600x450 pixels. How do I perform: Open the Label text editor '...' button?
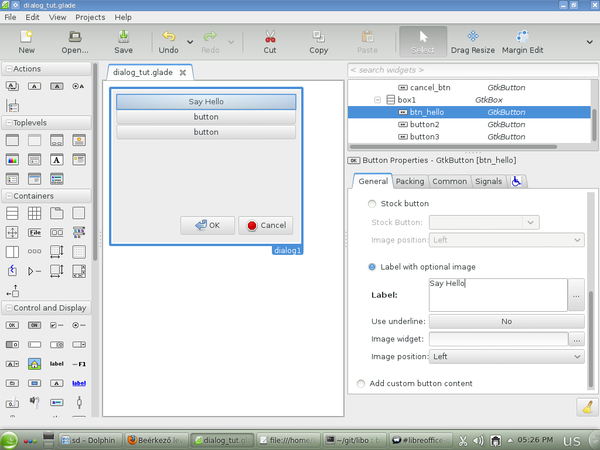(x=576, y=295)
